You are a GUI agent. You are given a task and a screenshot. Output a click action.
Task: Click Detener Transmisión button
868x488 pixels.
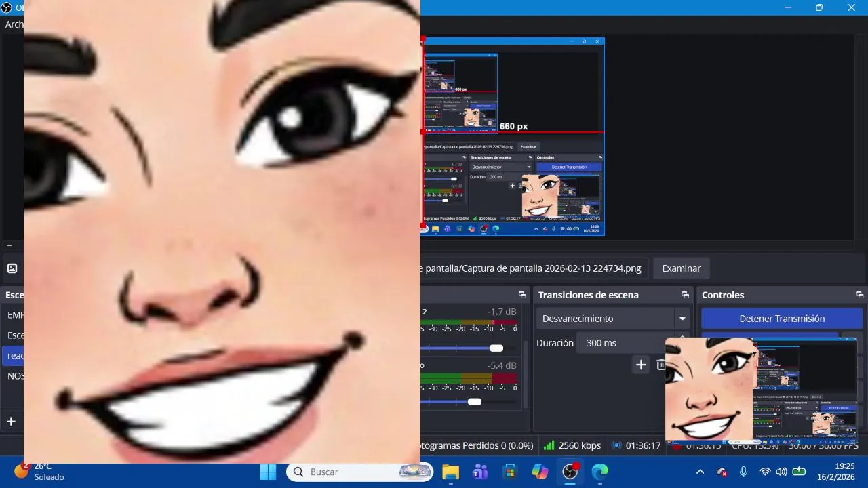point(782,319)
